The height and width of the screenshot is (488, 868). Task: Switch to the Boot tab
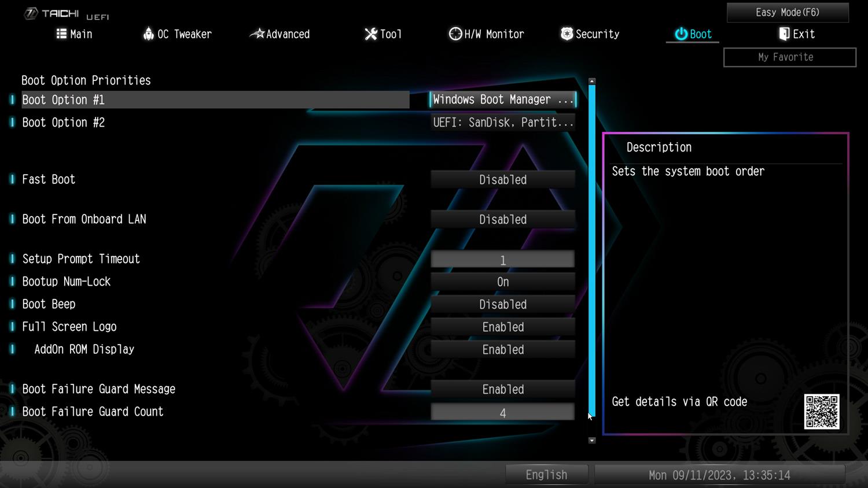[x=693, y=34]
